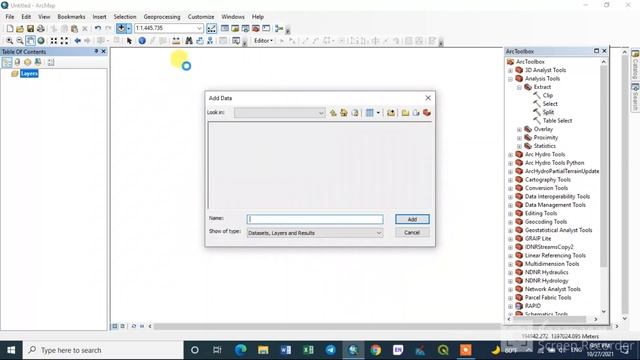The height and width of the screenshot is (360, 640).
Task: Select the Identify tool
Action: (x=142, y=41)
